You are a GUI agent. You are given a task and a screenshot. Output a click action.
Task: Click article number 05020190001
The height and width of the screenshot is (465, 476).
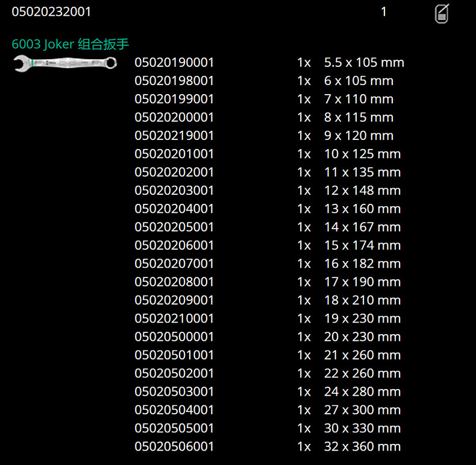click(174, 63)
